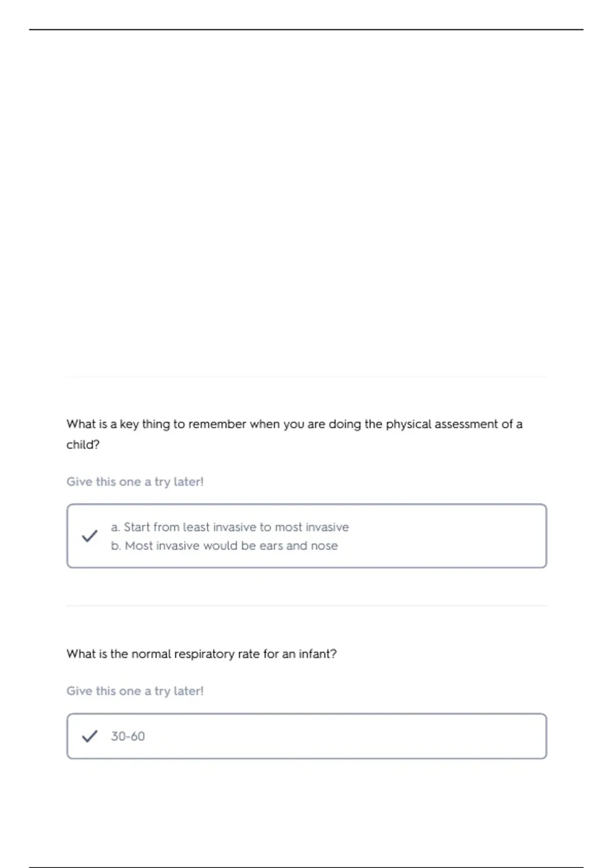Select answer line 'b. Most invasive would be ears'

coord(224,546)
